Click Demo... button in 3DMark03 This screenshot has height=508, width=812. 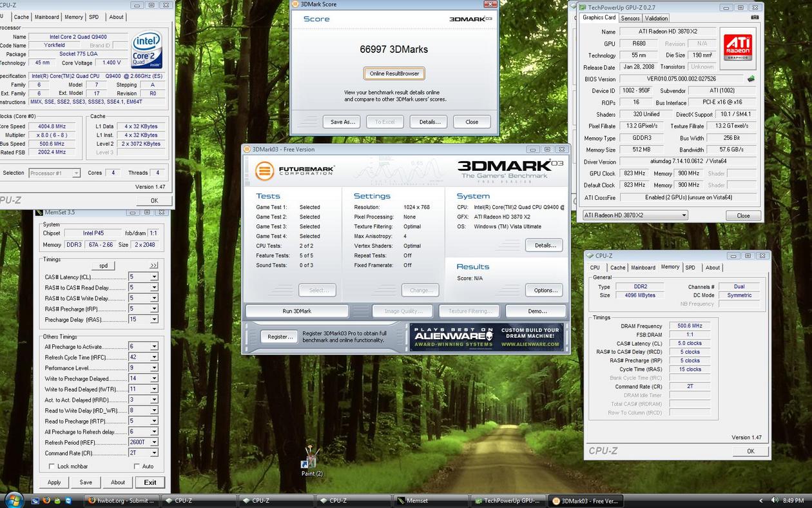(536, 311)
